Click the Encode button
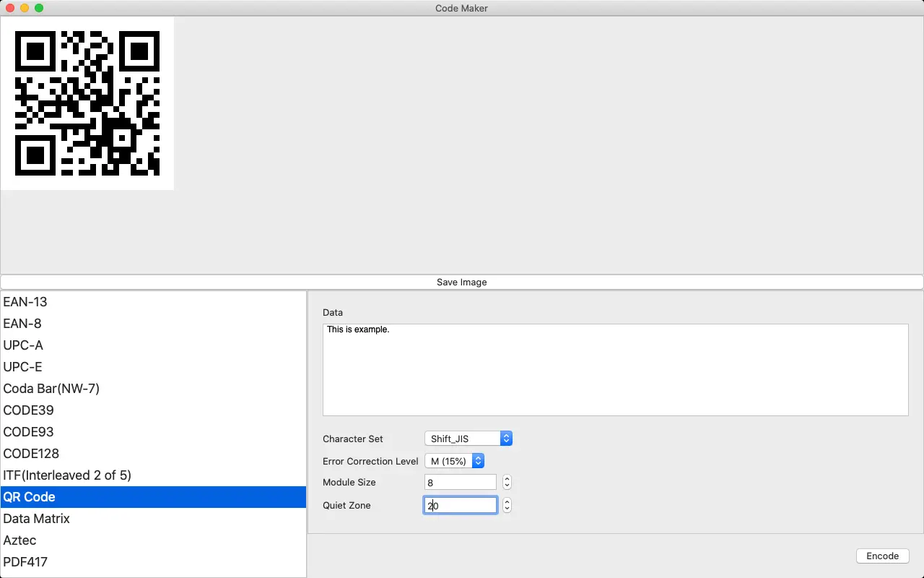 (x=882, y=556)
